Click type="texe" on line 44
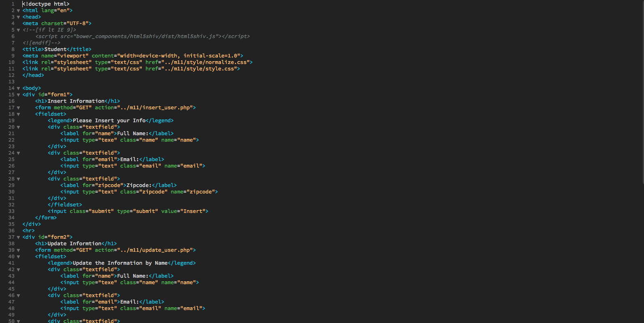644x323 pixels. (100, 283)
